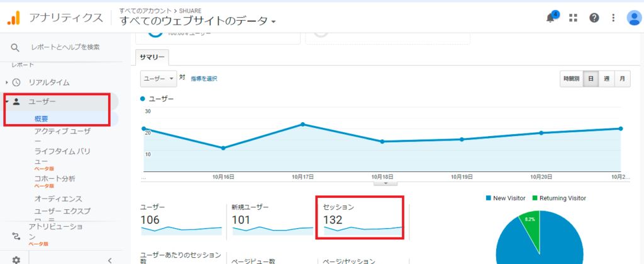Switch the chart to 月 view

(x=622, y=79)
